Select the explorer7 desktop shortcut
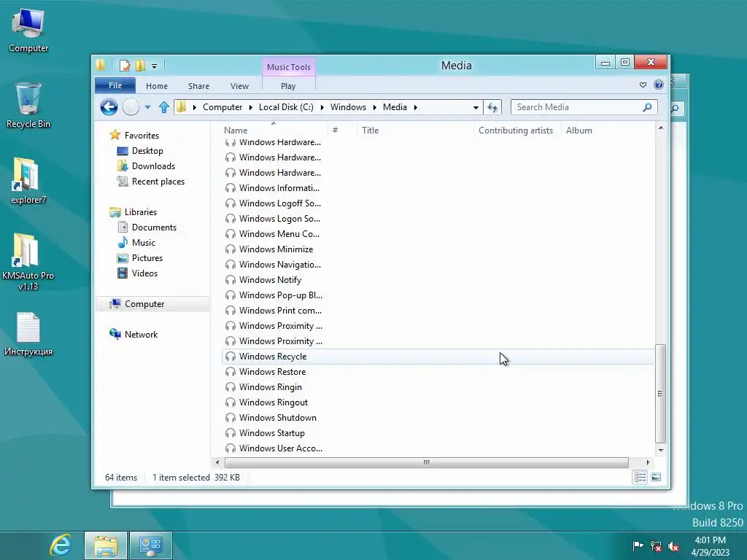The height and width of the screenshot is (560, 747). (28, 181)
